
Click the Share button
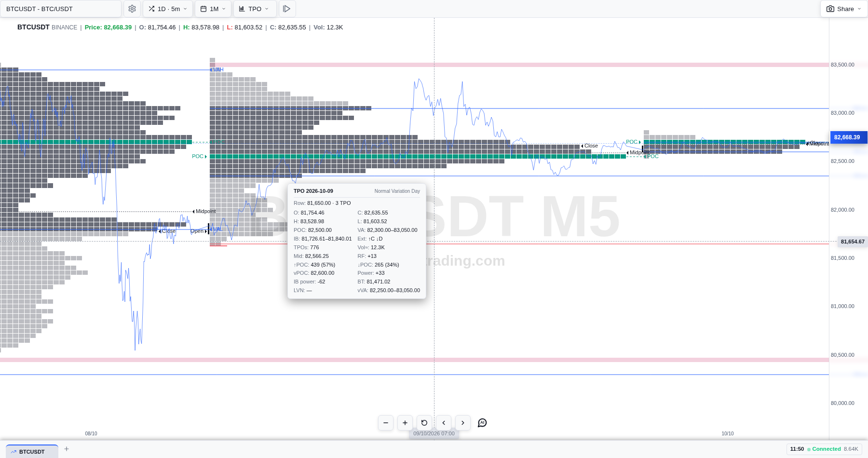point(844,9)
